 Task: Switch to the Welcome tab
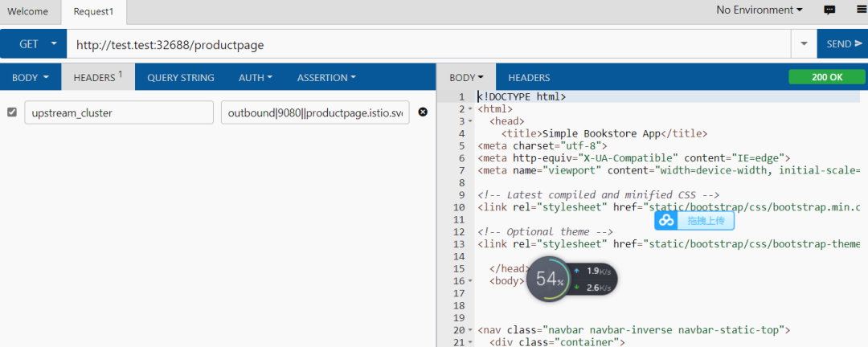[28, 11]
